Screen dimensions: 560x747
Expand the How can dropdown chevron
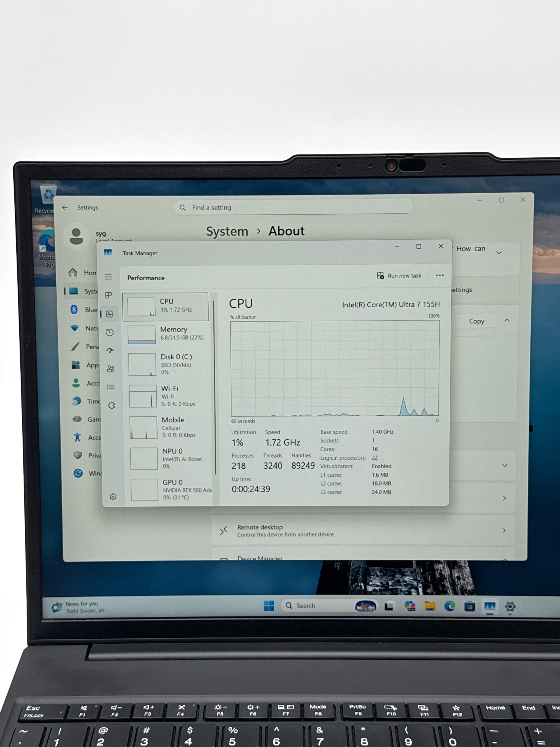tap(499, 253)
